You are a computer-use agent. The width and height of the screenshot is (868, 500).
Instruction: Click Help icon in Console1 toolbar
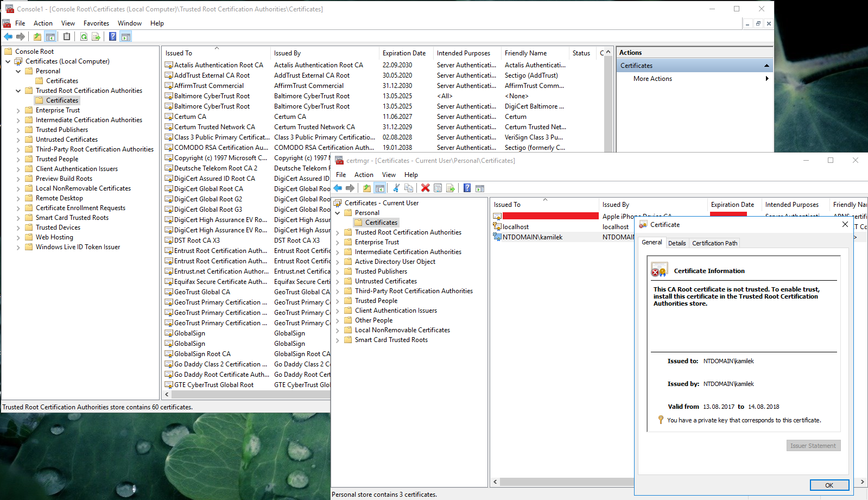click(x=112, y=36)
